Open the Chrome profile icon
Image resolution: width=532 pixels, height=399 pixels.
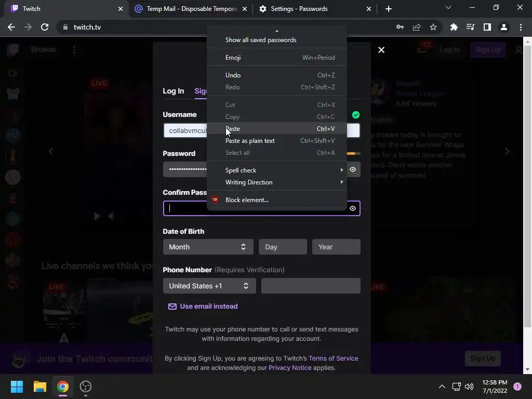coord(504,27)
